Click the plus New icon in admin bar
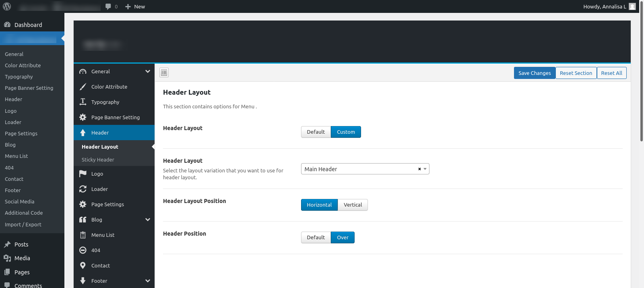The height and width of the screenshot is (288, 644). (x=128, y=6)
